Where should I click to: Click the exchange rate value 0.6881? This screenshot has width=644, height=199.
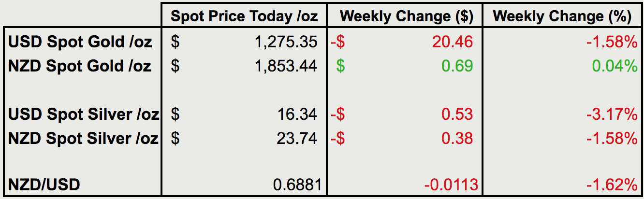pyautogui.click(x=295, y=184)
